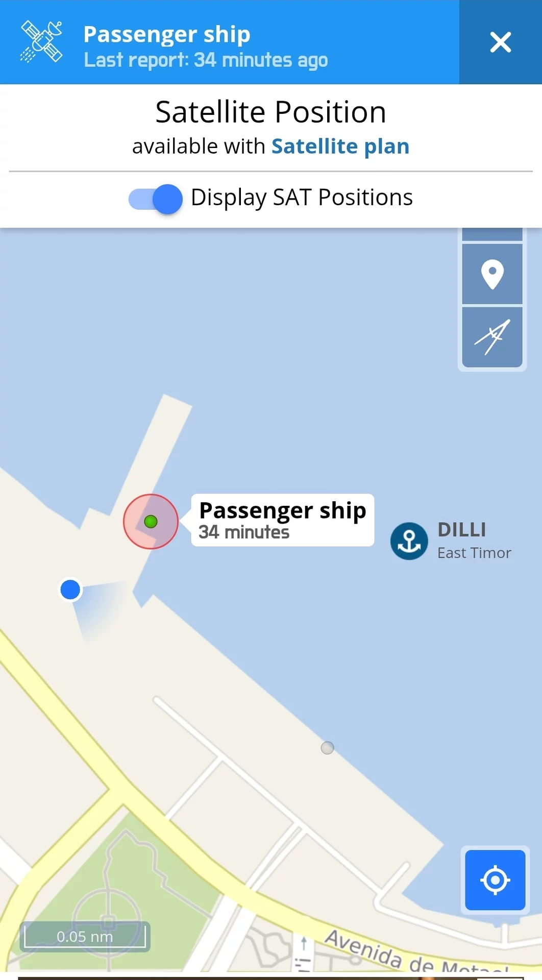This screenshot has height=980, width=542.
Task: Center map on my location button
Action: point(495,880)
